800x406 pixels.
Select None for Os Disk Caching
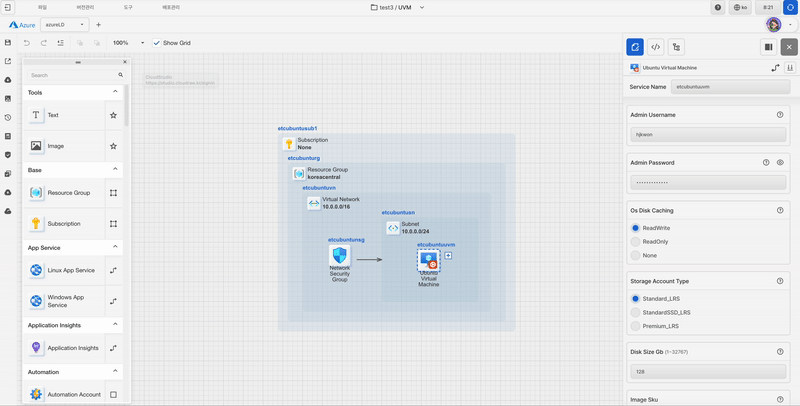(635, 256)
